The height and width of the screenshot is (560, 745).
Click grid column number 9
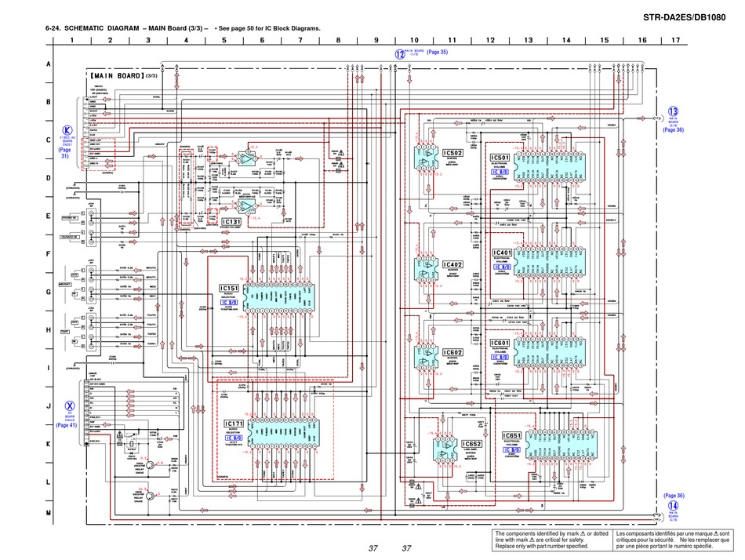pyautogui.click(x=376, y=40)
